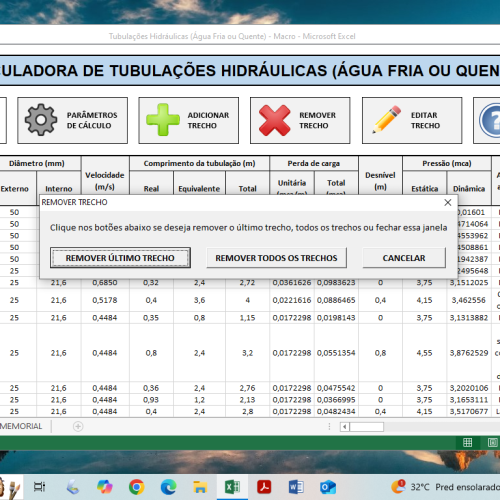Screen dimensions: 500x500
Task: Select cell with velocity 0,6850
Action: (105, 283)
